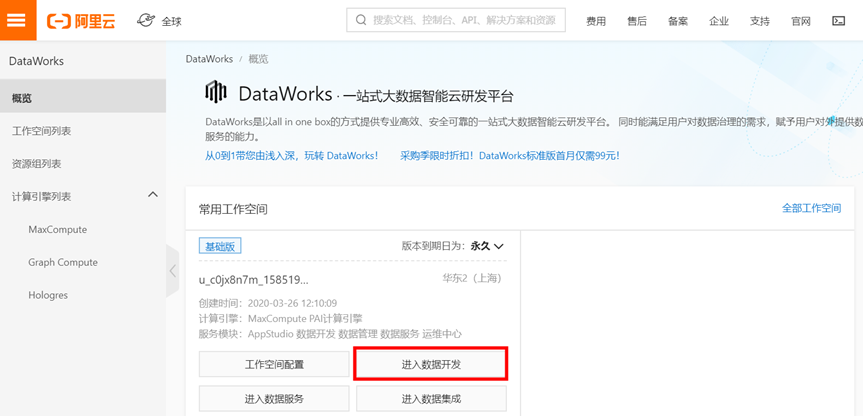
Task: Click the search magnifier icon
Action: pyautogui.click(x=361, y=20)
